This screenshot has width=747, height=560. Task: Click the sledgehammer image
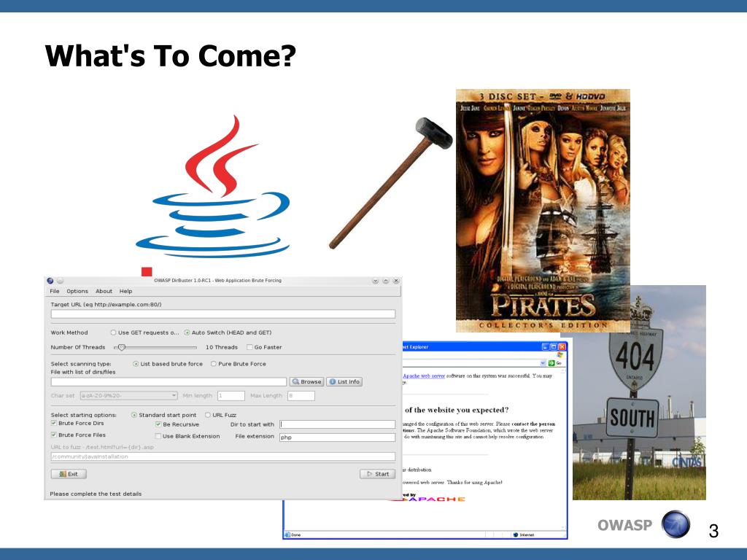pyautogui.click(x=391, y=183)
